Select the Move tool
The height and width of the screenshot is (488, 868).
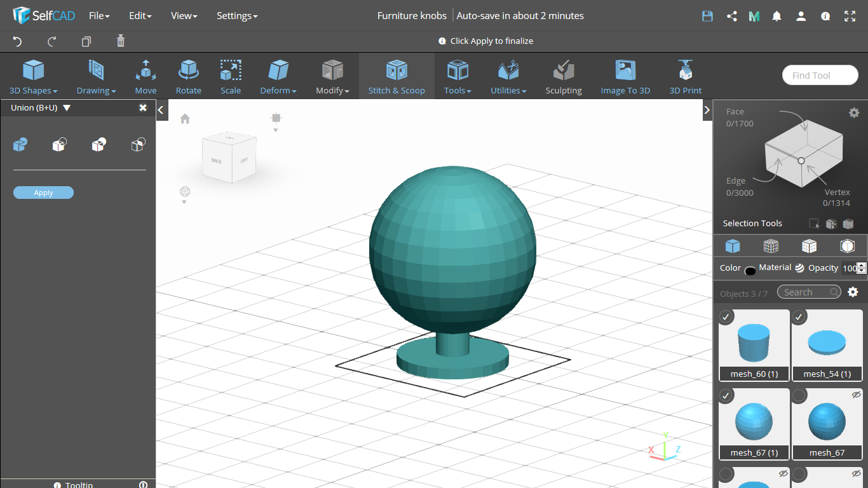tap(146, 77)
